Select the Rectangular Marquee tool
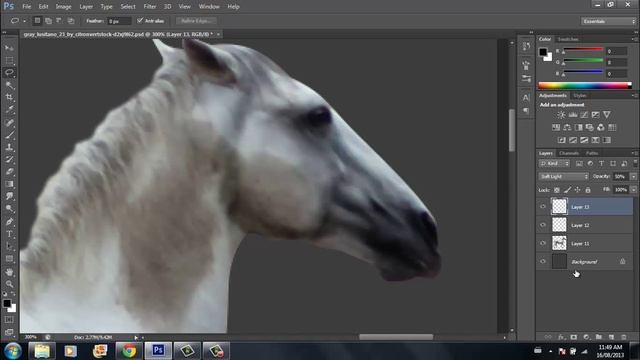The width and height of the screenshot is (640, 360). click(x=9, y=60)
